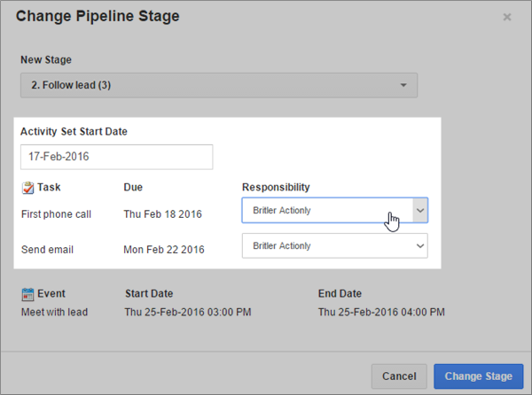Click end date 'Thu 25-Feb-2016 04:00 PM'
532x395 pixels.
[x=381, y=312]
